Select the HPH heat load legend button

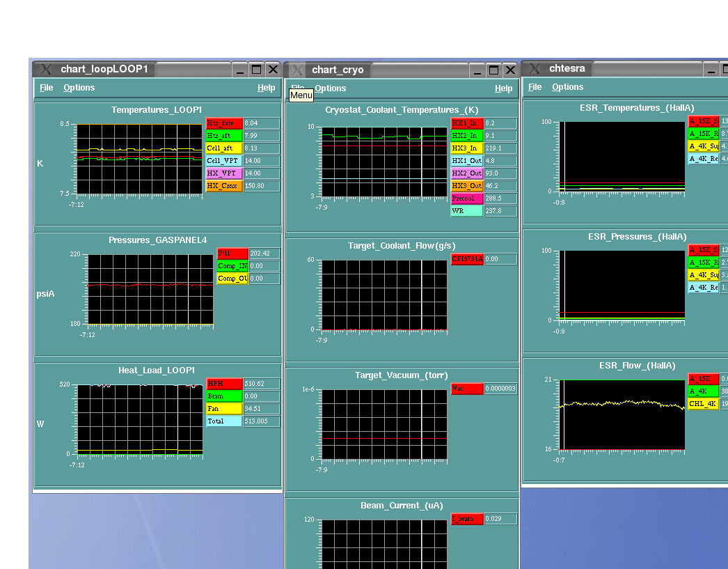pyautogui.click(x=224, y=384)
